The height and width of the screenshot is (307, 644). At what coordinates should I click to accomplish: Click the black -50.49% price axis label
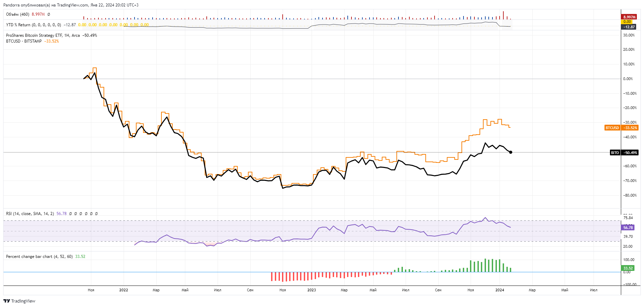coord(630,153)
